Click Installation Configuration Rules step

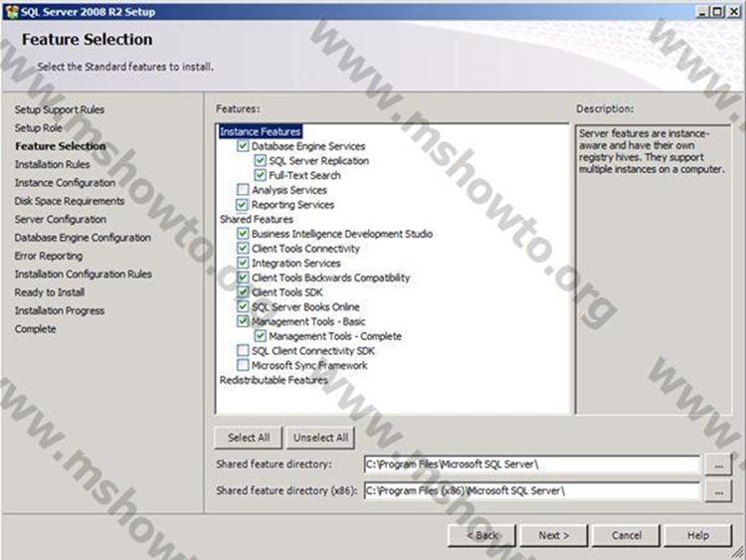(x=84, y=275)
